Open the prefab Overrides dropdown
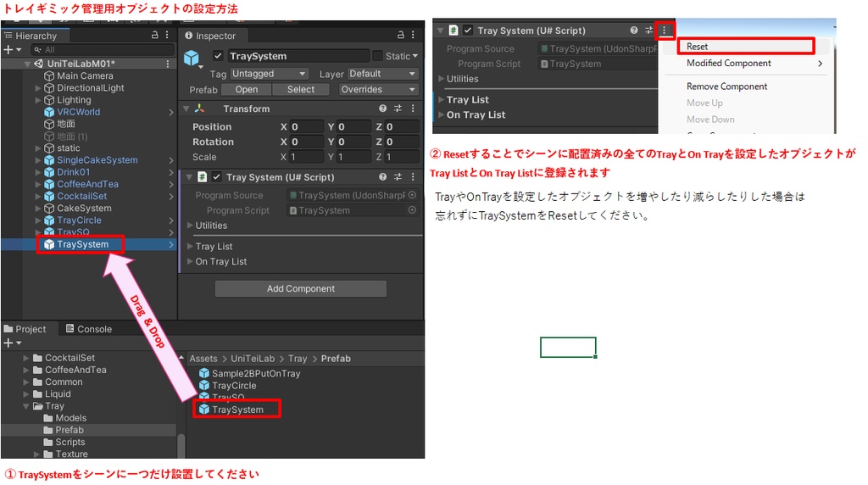This screenshot has height=485, width=868. pos(377,89)
